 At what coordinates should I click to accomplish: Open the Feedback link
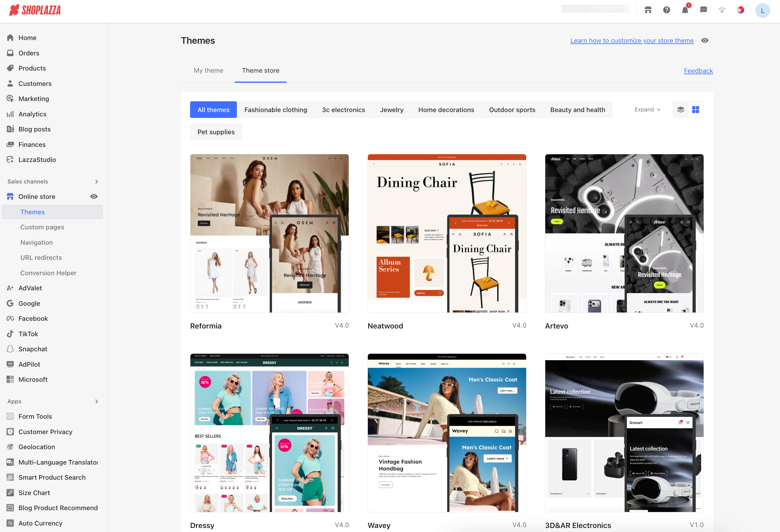(x=698, y=71)
